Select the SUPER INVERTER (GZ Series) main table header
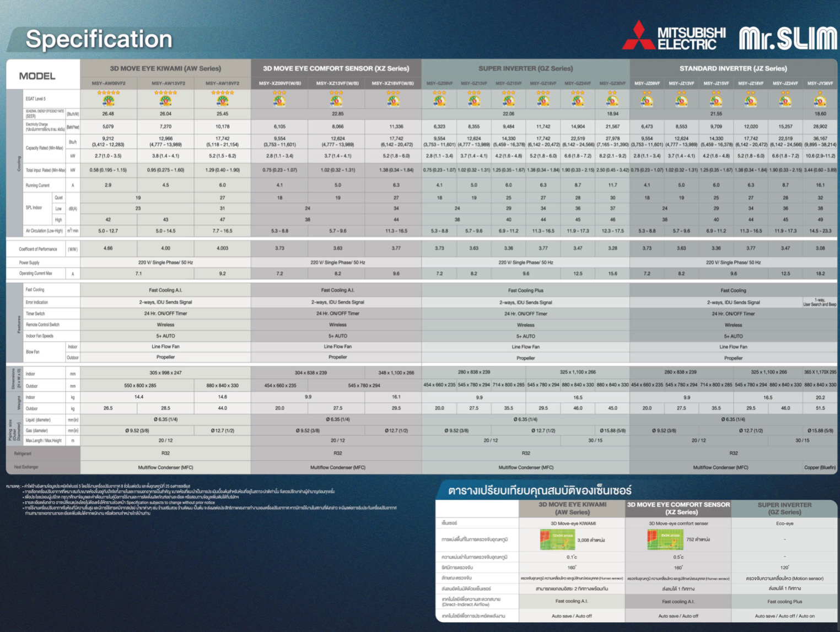The height and width of the screenshot is (632, 840). [x=525, y=68]
